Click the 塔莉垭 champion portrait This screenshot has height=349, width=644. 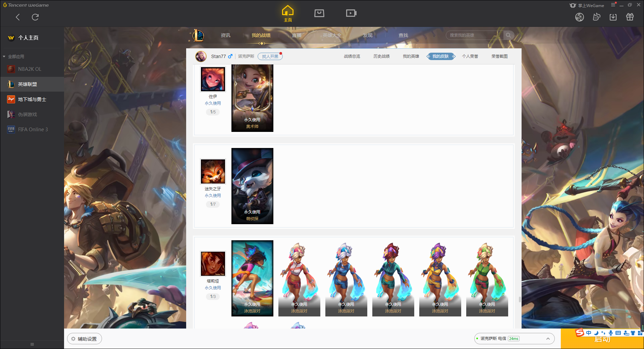213,264
